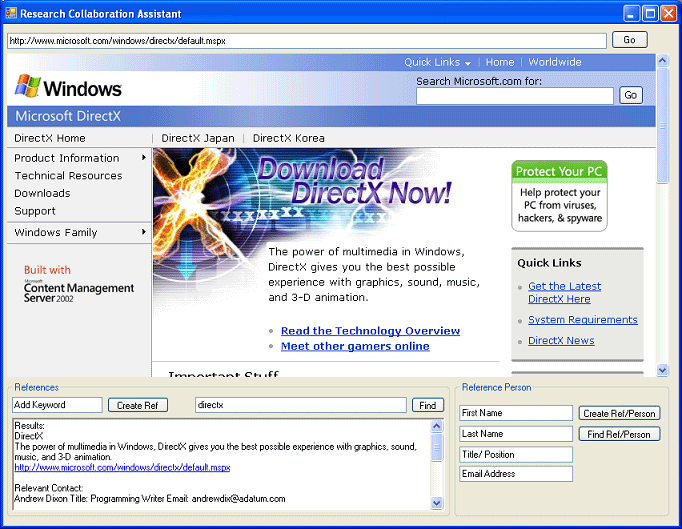Focus the Add Keyword field
682x529 pixels.
point(57,405)
